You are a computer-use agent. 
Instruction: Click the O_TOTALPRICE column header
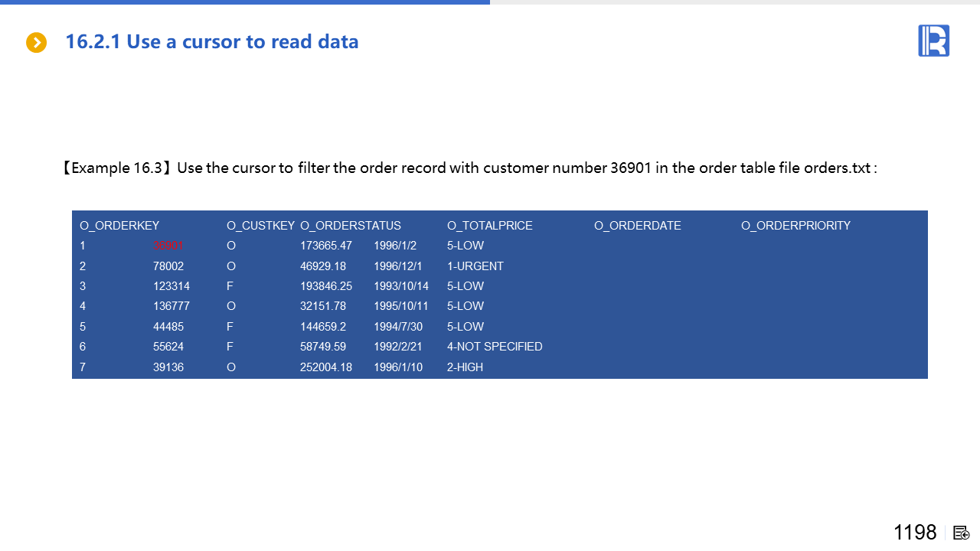[490, 226]
